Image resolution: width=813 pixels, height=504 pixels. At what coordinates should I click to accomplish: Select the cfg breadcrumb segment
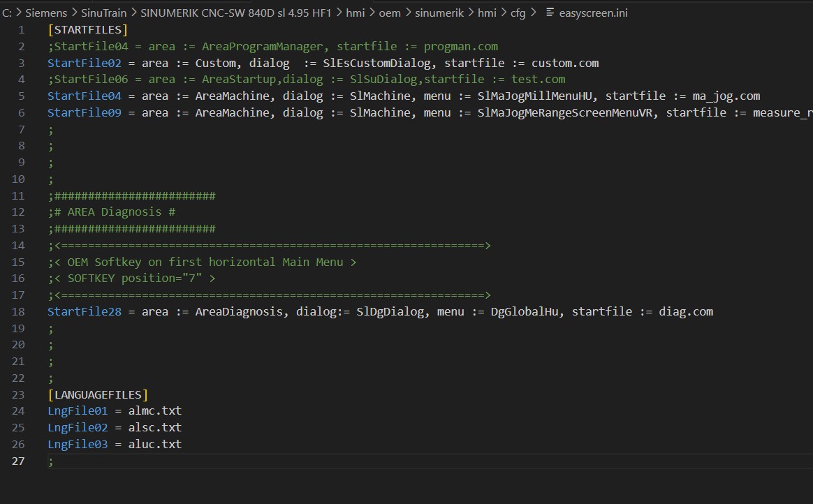[x=518, y=13]
